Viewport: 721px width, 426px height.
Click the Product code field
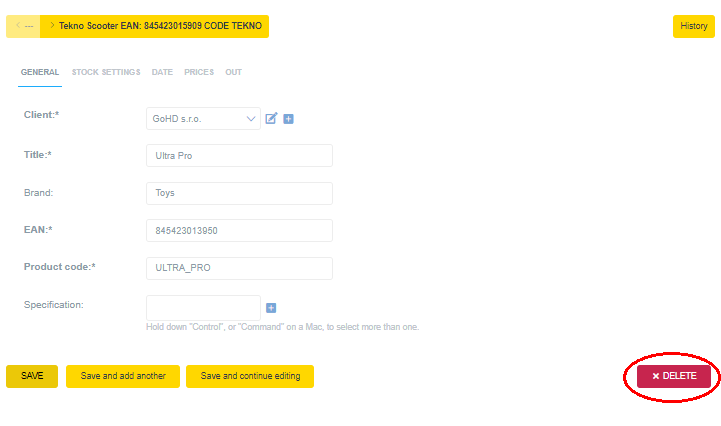[239, 268]
